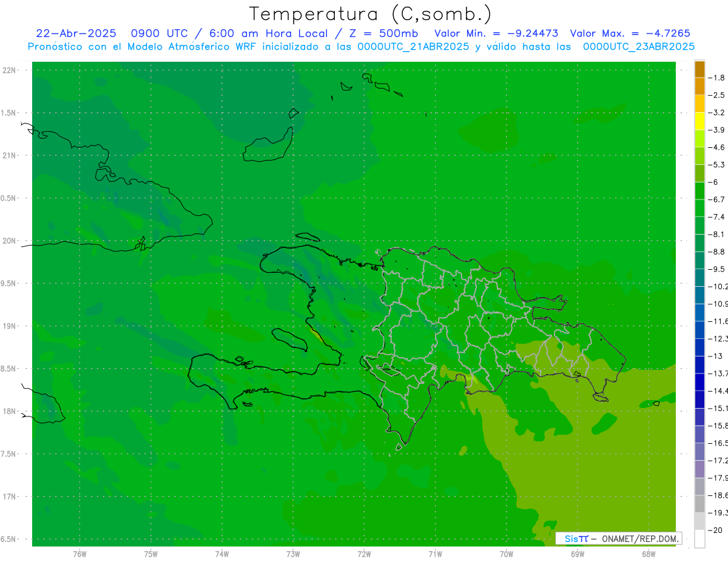
Task: Click the '-20' colorbar scale value
Action: (715, 531)
